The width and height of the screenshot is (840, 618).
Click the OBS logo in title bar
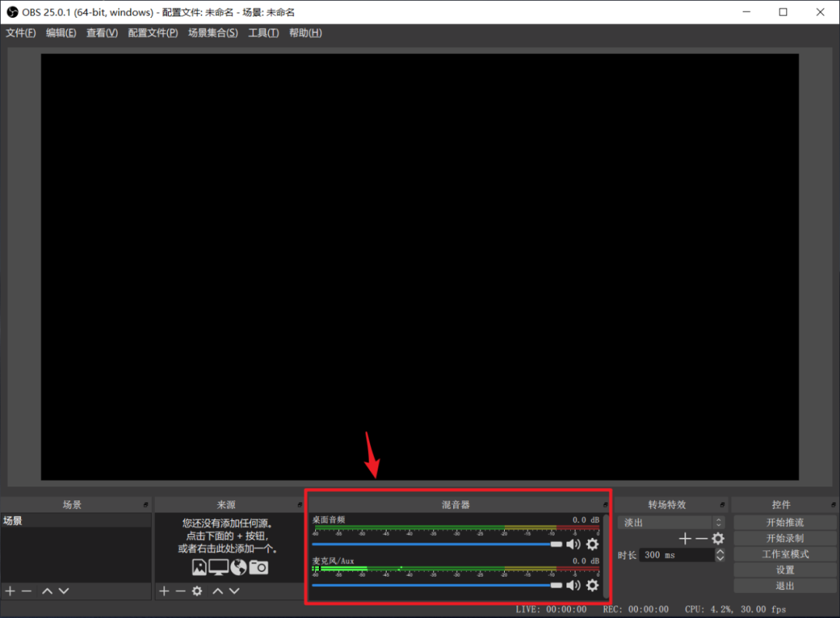(x=12, y=12)
